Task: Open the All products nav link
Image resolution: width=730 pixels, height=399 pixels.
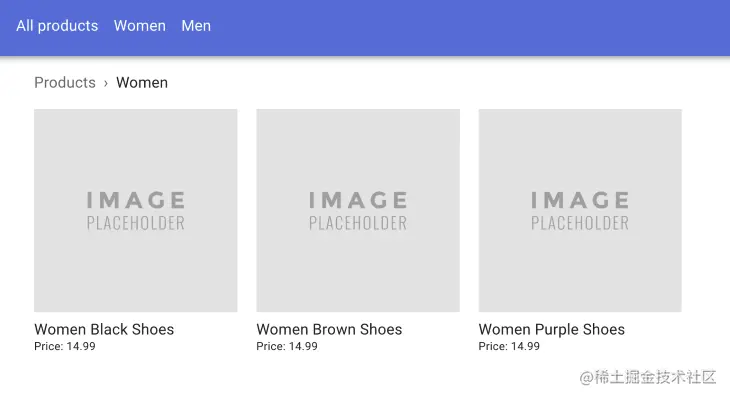Action: pyautogui.click(x=57, y=26)
